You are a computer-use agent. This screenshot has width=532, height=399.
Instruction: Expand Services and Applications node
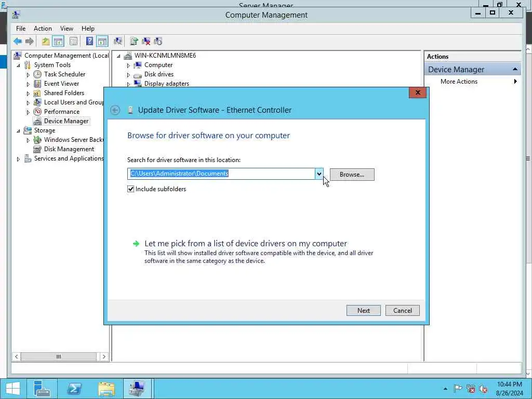pos(18,159)
